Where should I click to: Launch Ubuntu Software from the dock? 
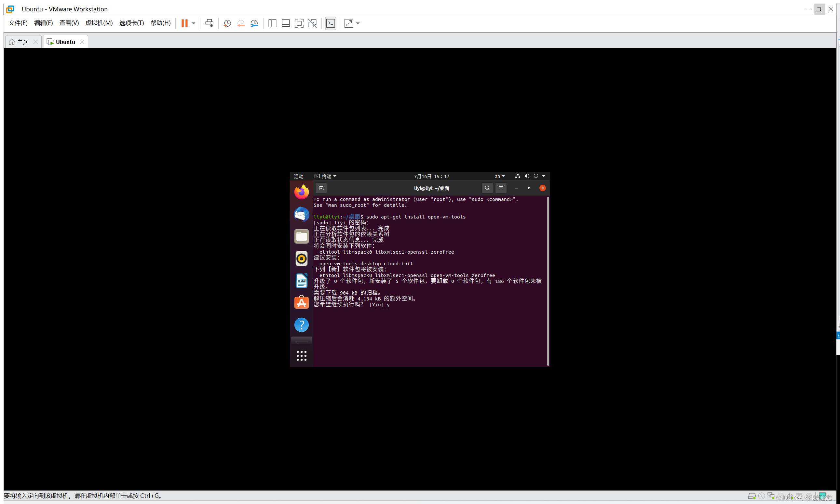pos(301,302)
